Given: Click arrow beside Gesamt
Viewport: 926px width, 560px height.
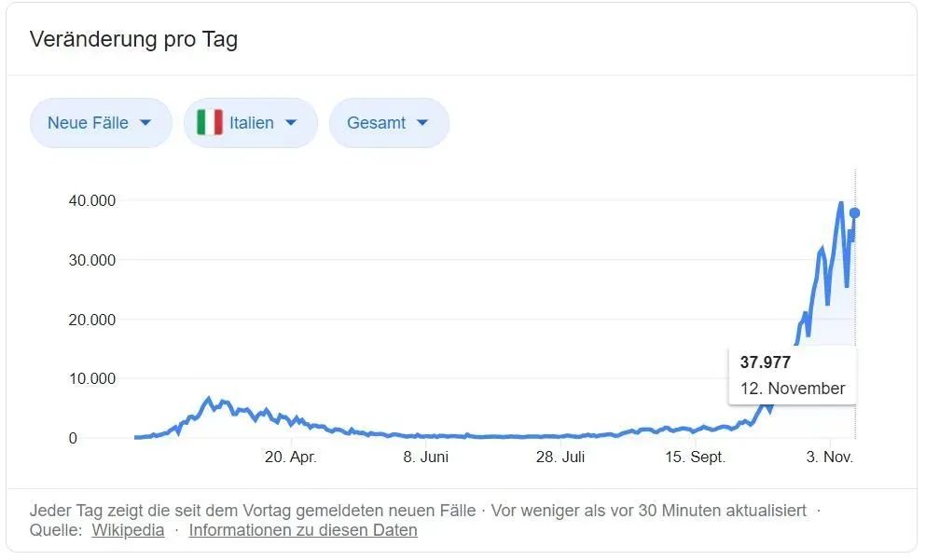Looking at the screenshot, I should coord(422,123).
